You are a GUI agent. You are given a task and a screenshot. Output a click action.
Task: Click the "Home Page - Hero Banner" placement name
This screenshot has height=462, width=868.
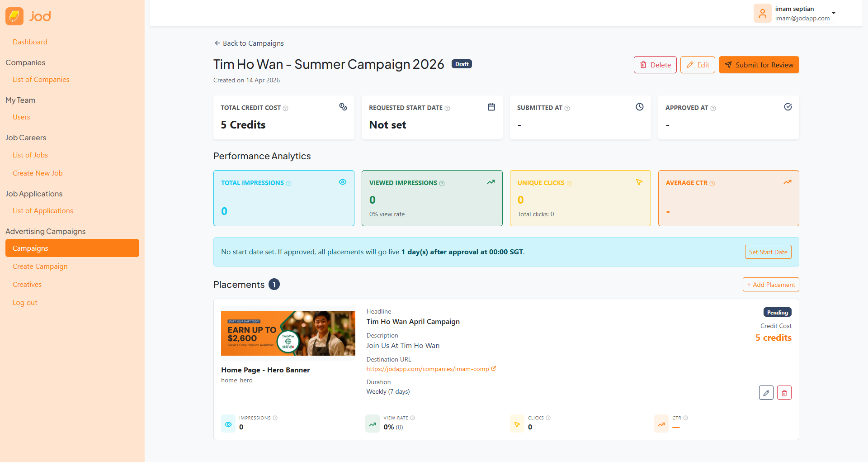click(265, 370)
